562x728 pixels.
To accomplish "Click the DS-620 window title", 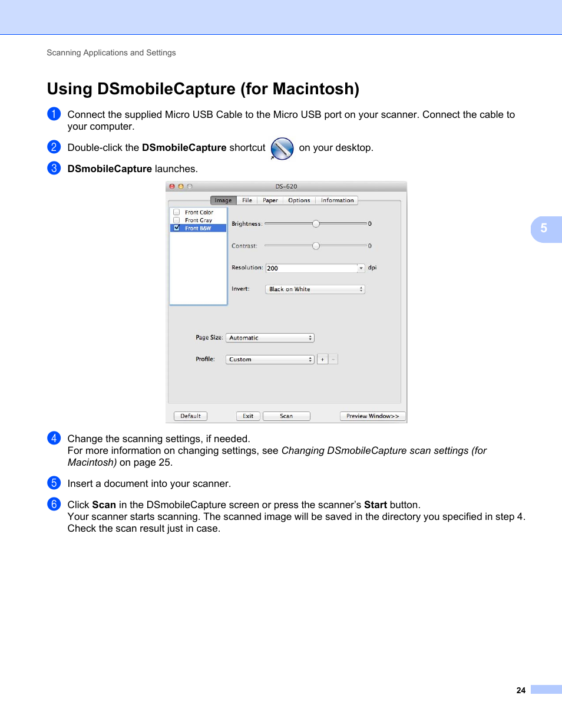I will coord(286,186).
